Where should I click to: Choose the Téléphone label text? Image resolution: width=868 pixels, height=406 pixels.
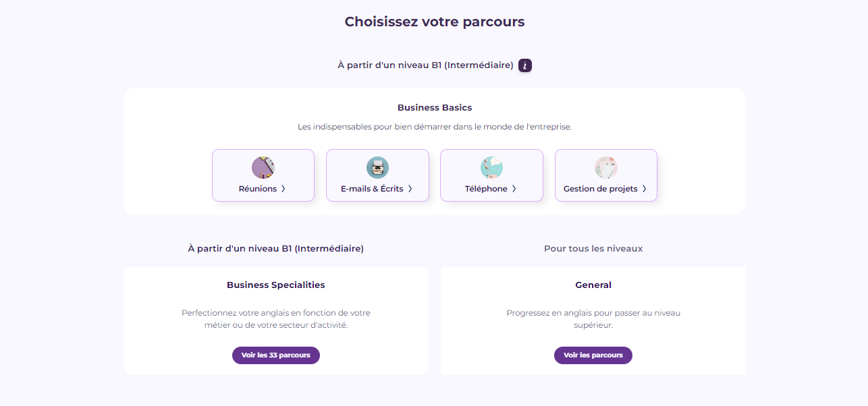486,189
